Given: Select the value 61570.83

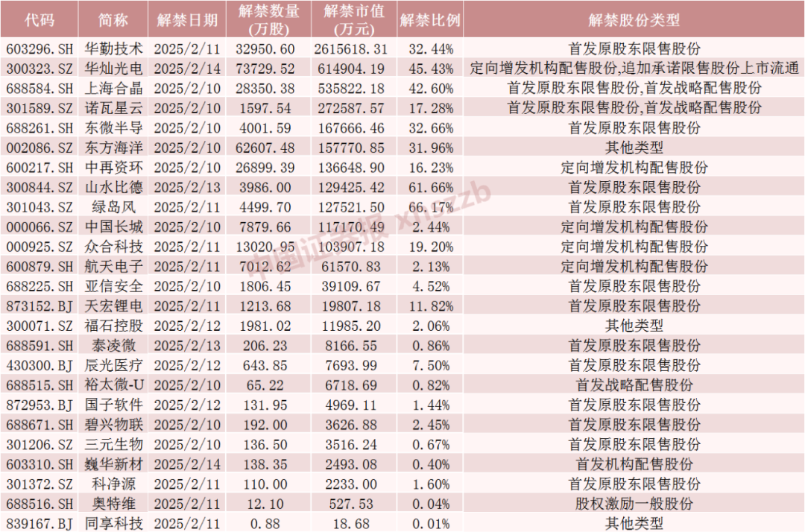Looking at the screenshot, I should pos(350,267).
